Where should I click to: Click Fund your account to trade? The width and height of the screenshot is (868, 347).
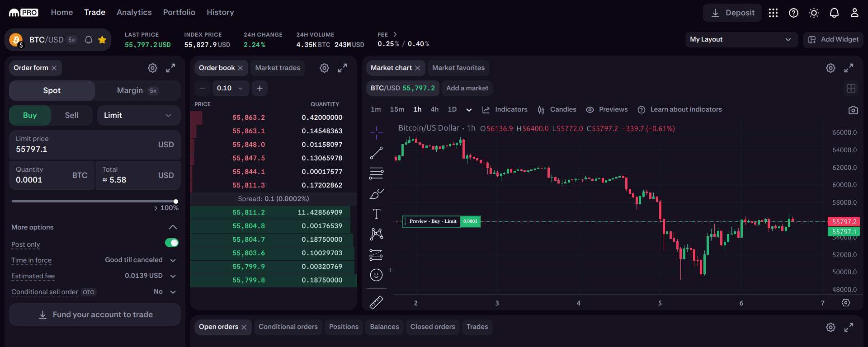(95, 314)
